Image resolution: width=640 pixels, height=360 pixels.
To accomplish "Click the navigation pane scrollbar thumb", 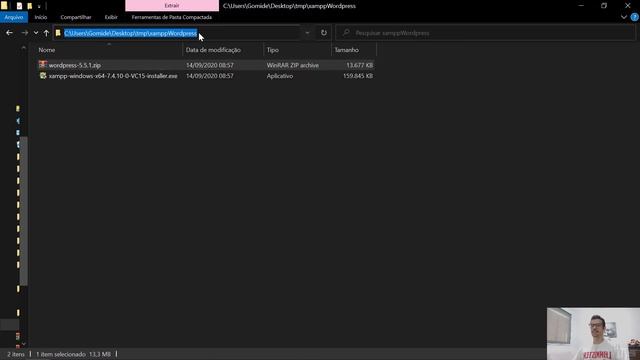I will tap(24, 211).
